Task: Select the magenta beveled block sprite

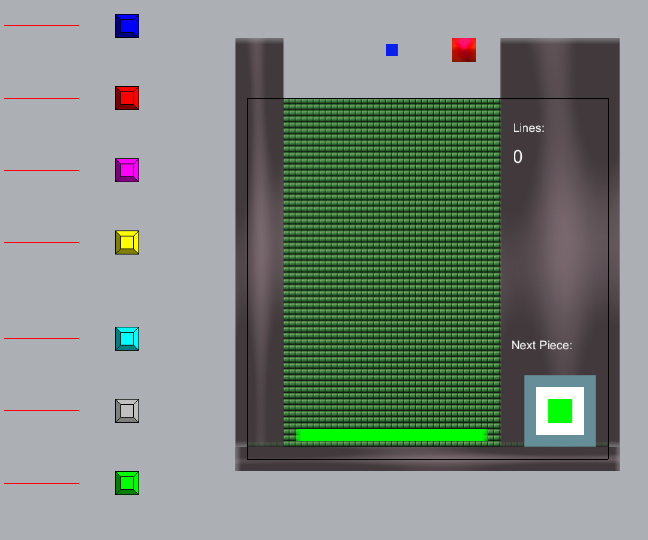Action: [x=127, y=170]
